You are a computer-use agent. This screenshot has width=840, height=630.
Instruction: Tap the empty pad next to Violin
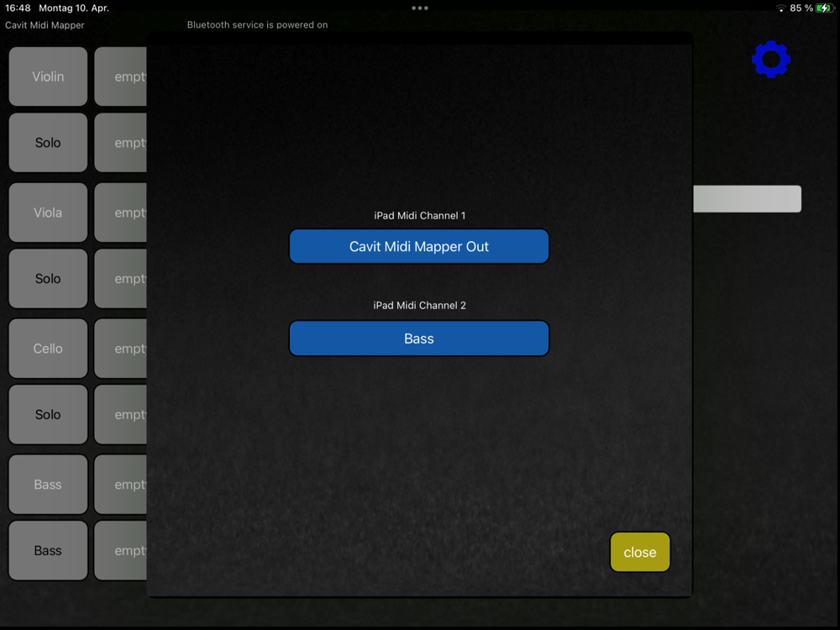click(120, 76)
